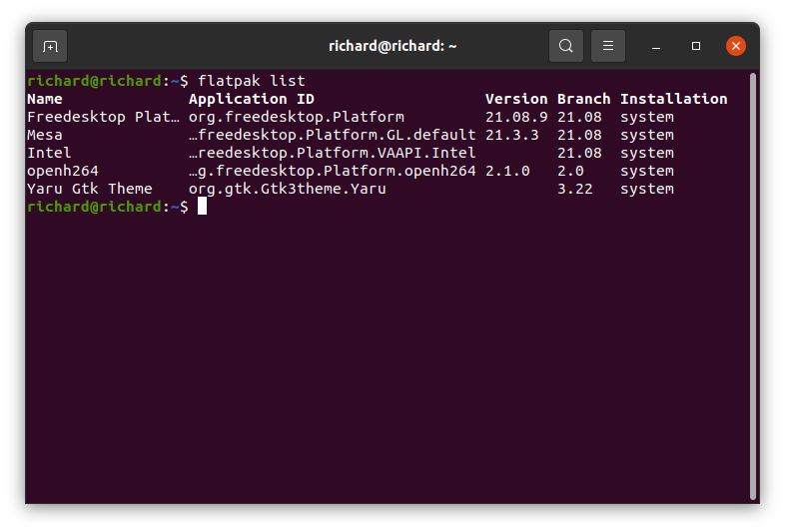
Task: Close the terminal window
Action: click(736, 46)
